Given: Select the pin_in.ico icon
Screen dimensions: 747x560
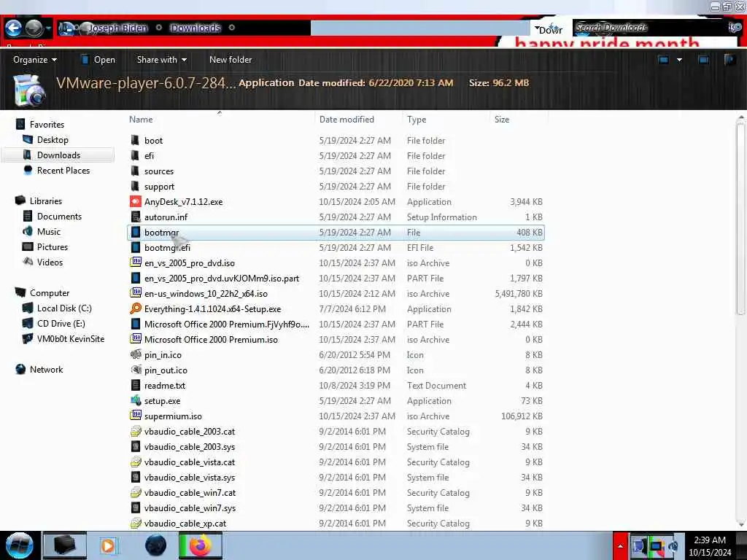Looking at the screenshot, I should 136,354.
